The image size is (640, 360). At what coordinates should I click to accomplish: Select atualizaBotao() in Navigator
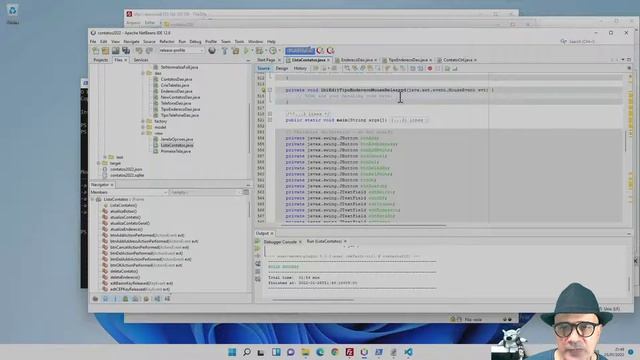[x=123, y=211]
